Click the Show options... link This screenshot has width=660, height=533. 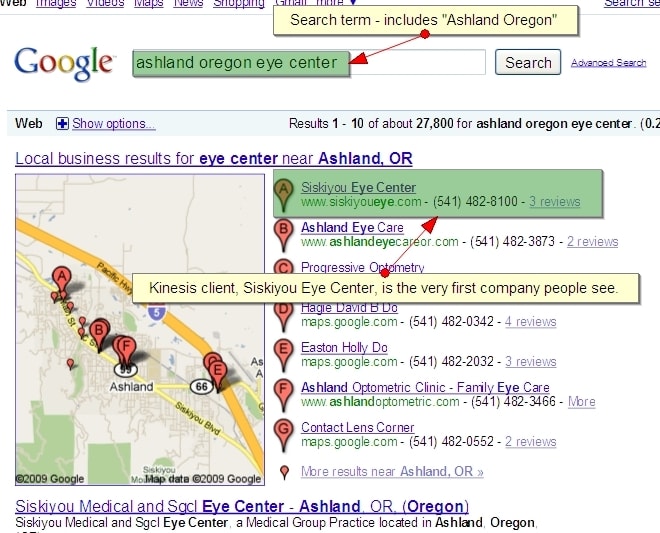pyautogui.click(x=114, y=124)
